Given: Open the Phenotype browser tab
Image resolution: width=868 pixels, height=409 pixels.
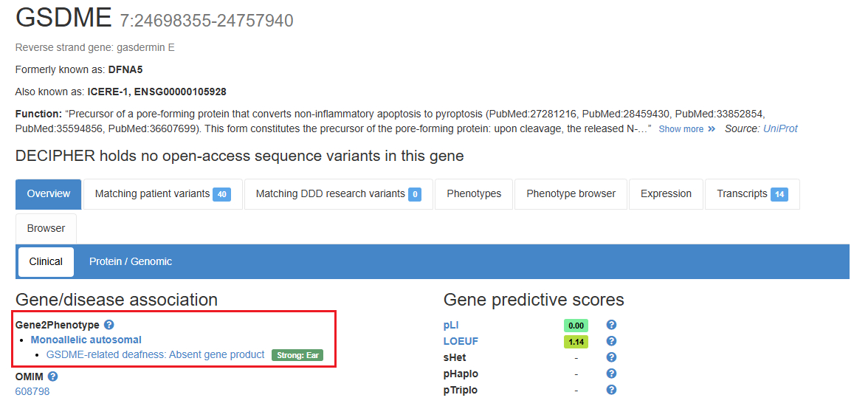Looking at the screenshot, I should (x=571, y=194).
